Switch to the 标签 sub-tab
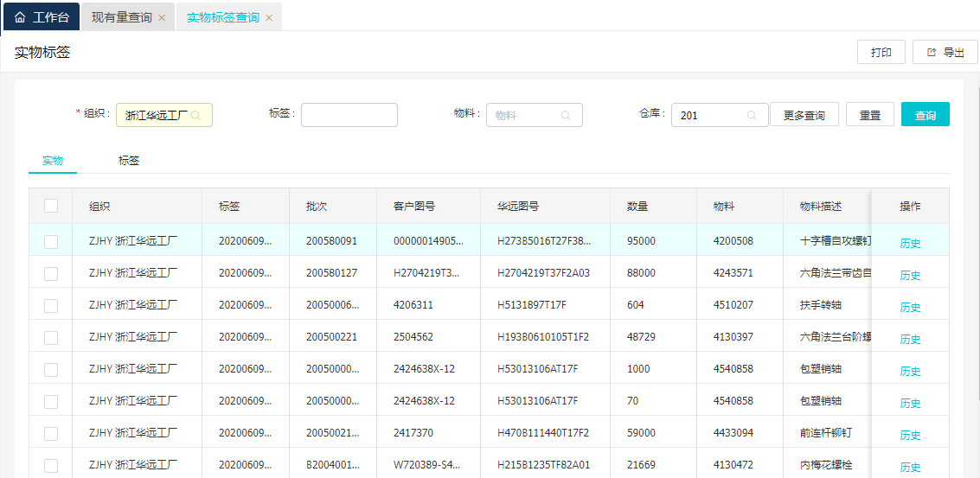 coord(129,161)
